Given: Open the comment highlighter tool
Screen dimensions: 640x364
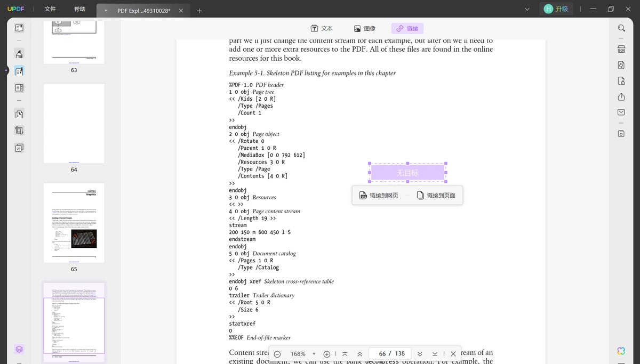Looking at the screenshot, I should tap(19, 54).
